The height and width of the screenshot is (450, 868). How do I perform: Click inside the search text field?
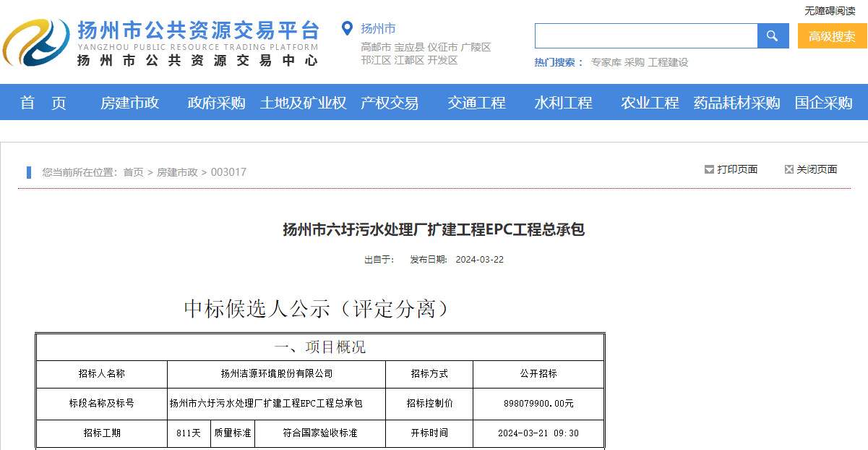(x=645, y=36)
